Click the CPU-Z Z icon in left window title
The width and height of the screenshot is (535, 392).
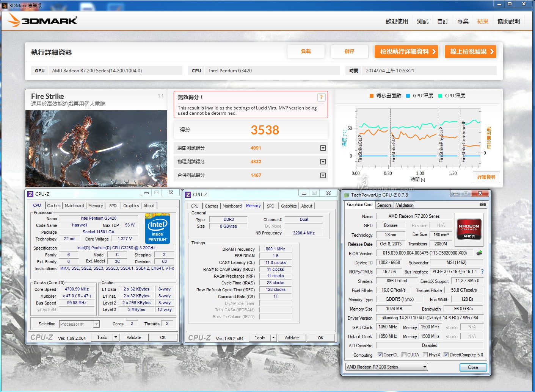(x=30, y=194)
